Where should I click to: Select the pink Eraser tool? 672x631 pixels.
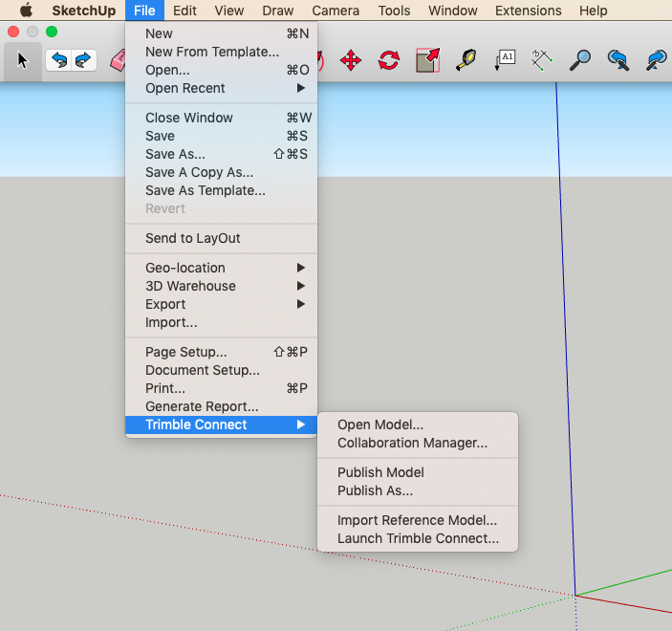click(118, 60)
